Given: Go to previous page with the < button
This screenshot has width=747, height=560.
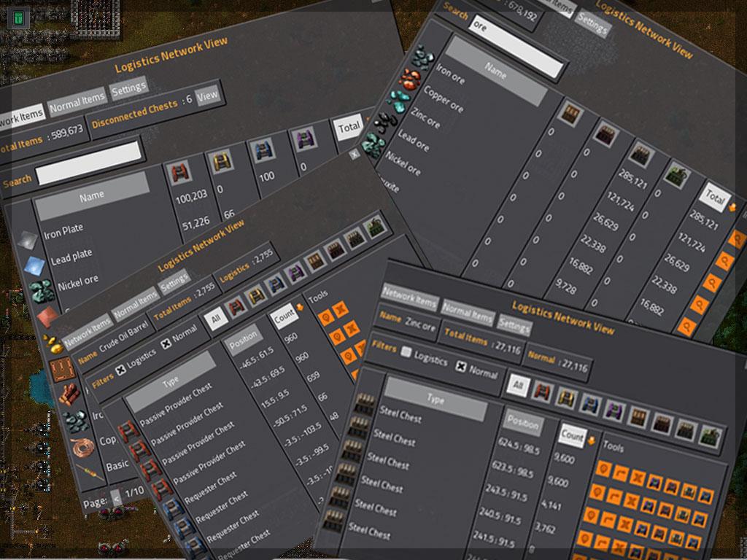Looking at the screenshot, I should pyautogui.click(x=116, y=498).
